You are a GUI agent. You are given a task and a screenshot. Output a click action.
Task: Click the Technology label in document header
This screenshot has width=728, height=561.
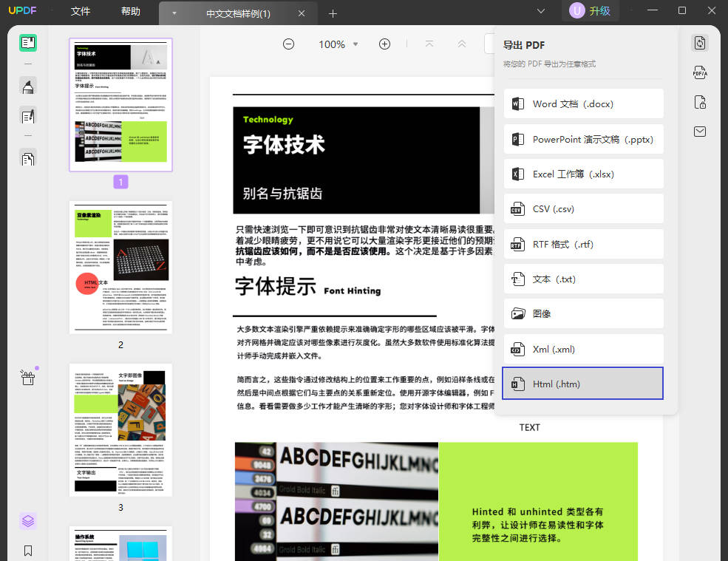268,119
